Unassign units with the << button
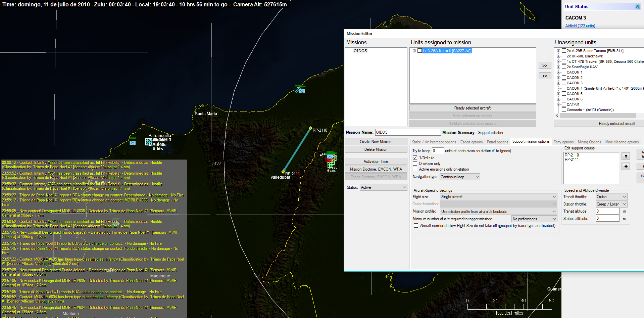The image size is (644, 318). [x=545, y=76]
